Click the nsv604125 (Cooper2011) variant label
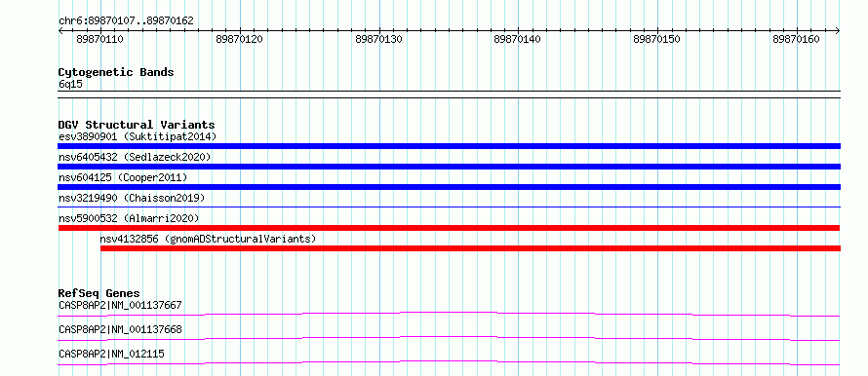The width and height of the screenshot is (868, 376). point(123,177)
